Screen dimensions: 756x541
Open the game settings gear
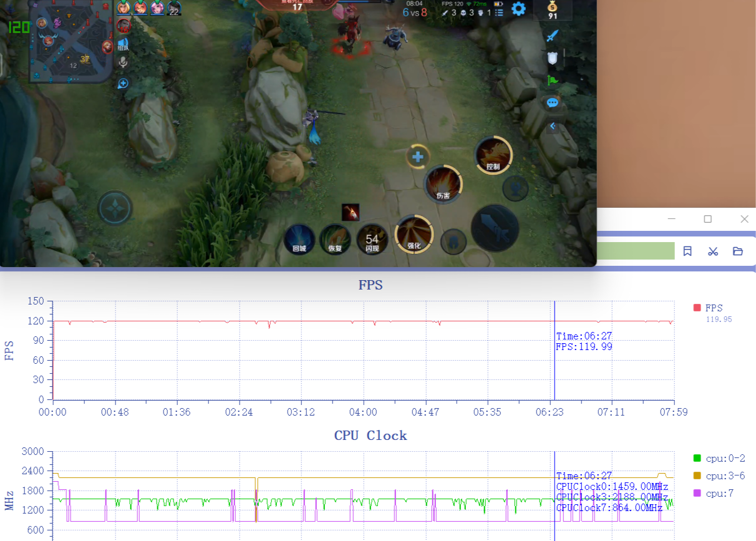point(518,9)
